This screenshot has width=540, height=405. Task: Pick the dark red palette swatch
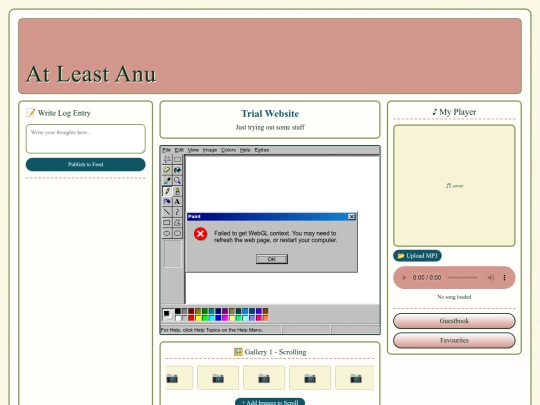tap(191, 311)
